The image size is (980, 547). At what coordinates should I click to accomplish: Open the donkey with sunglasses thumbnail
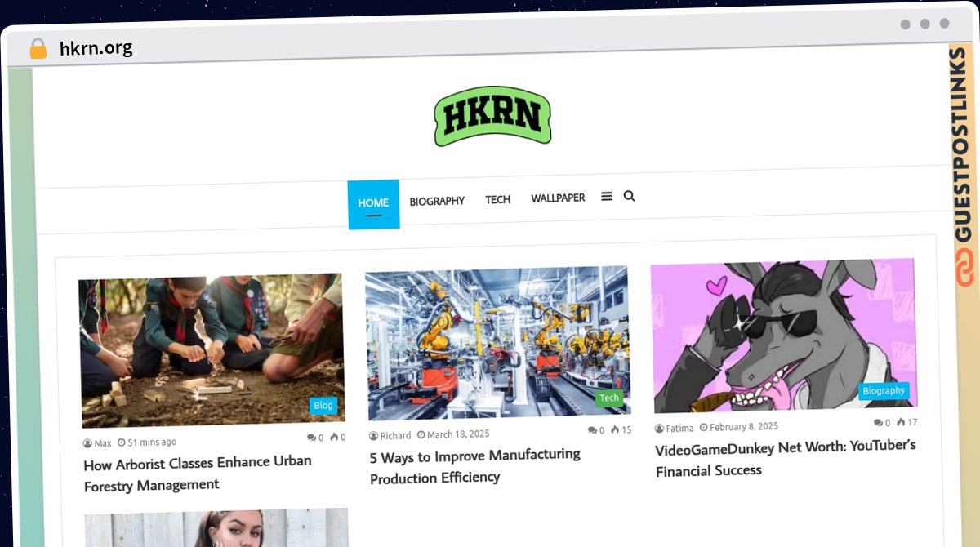click(784, 336)
